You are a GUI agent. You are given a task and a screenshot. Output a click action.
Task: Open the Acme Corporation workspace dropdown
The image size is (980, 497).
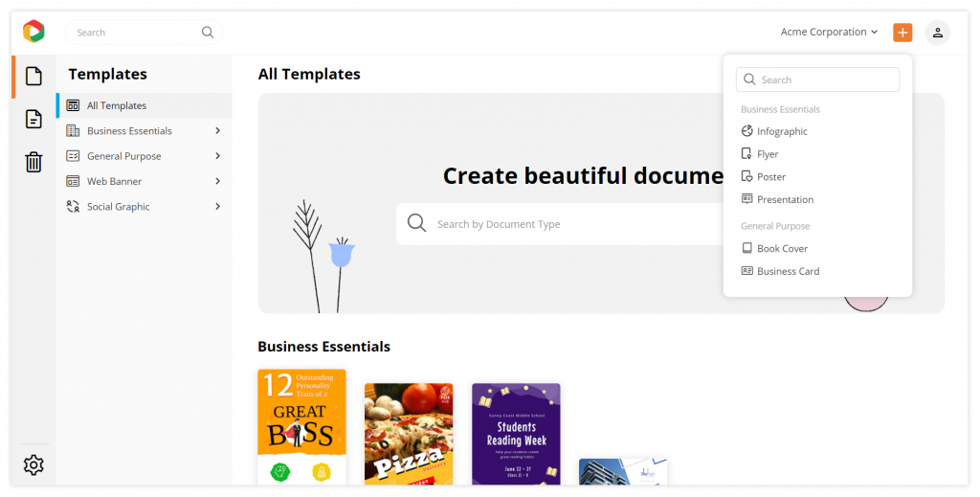pyautogui.click(x=829, y=32)
